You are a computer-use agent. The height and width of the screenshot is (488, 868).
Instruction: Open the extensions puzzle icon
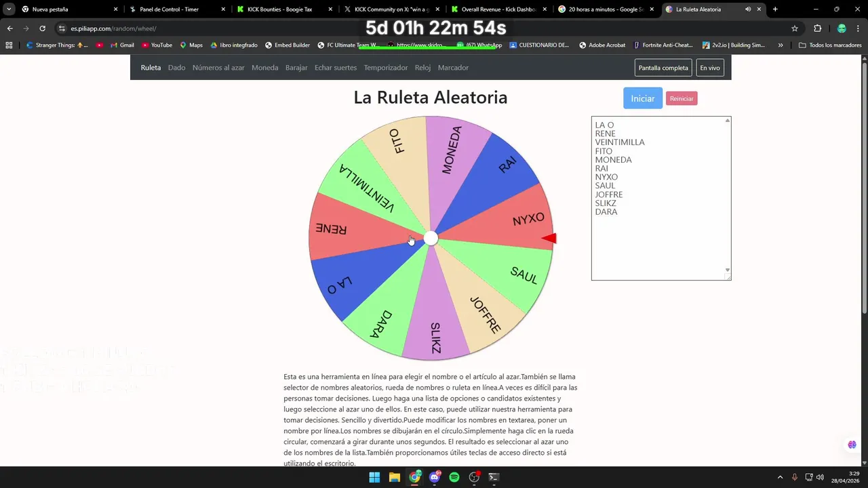817,28
